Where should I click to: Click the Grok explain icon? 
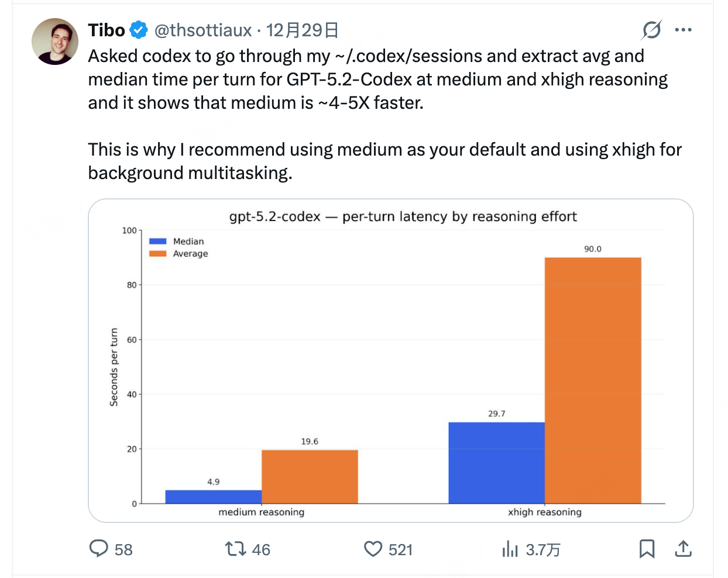651,30
